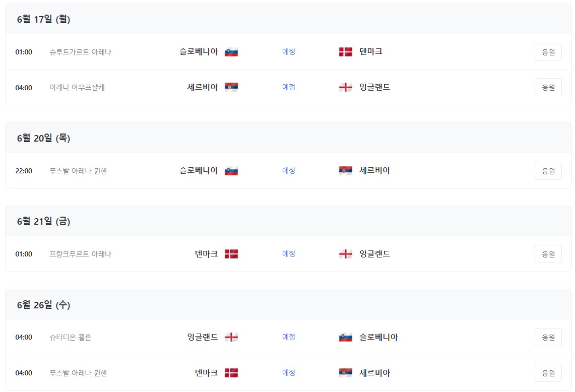Click the England flag in the June 17 match
575x392 pixels.
click(x=345, y=87)
